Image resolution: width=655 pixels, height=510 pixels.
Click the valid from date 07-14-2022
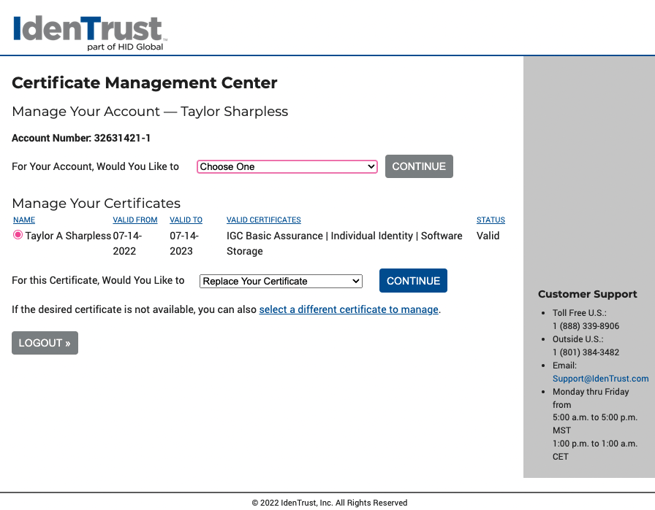[127, 244]
